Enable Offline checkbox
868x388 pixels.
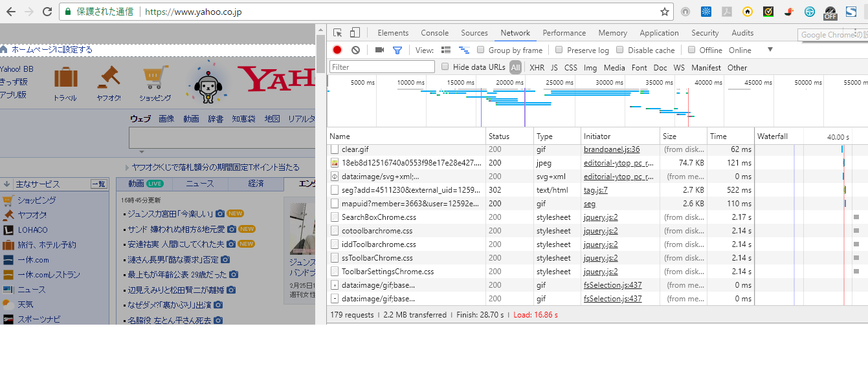692,50
